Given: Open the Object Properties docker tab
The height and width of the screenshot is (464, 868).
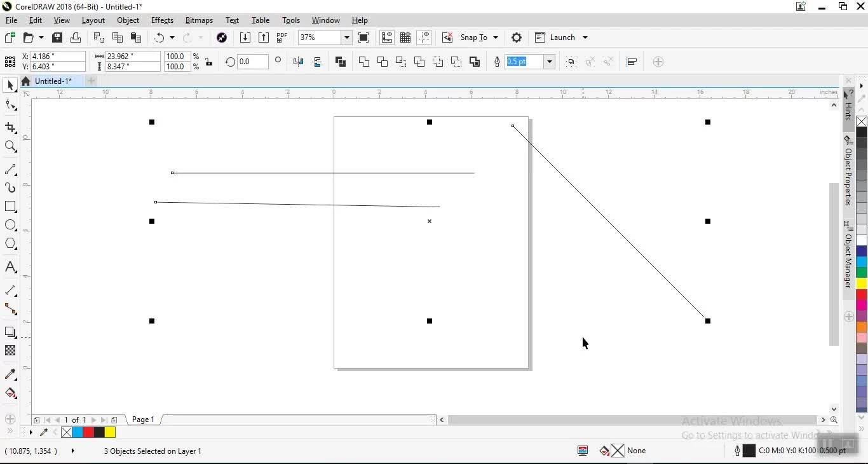Looking at the screenshot, I should (x=848, y=170).
